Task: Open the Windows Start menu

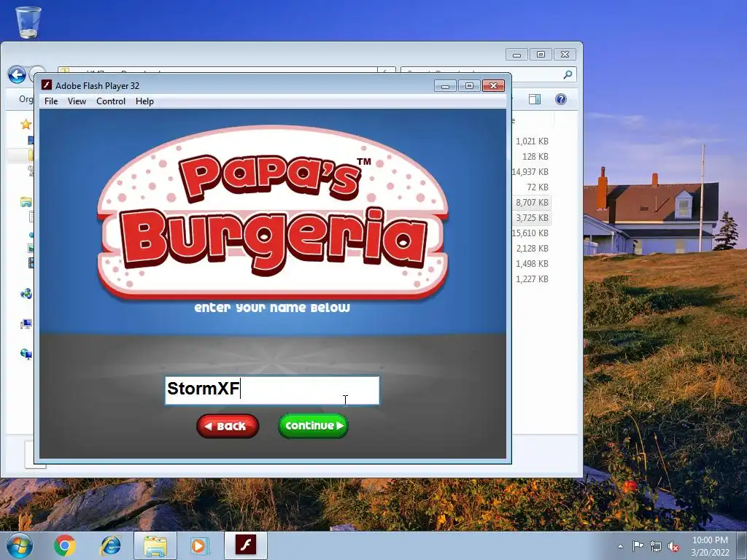Action: pyautogui.click(x=20, y=545)
